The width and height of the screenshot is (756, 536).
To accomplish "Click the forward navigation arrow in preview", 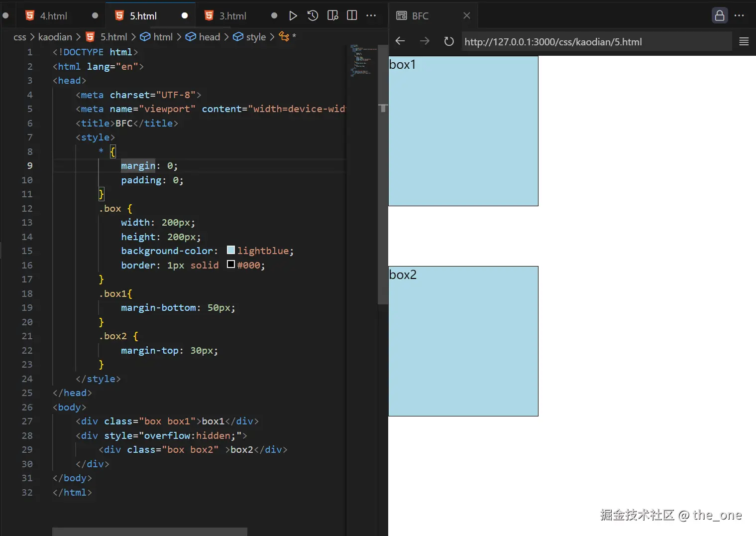I will 425,41.
